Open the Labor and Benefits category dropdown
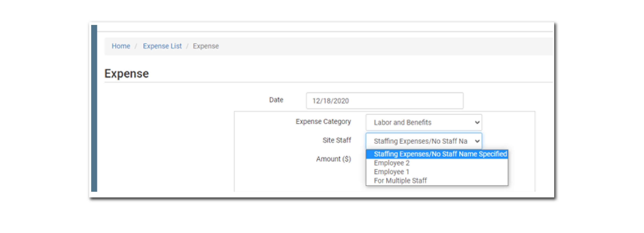The width and height of the screenshot is (644, 233). click(420, 122)
